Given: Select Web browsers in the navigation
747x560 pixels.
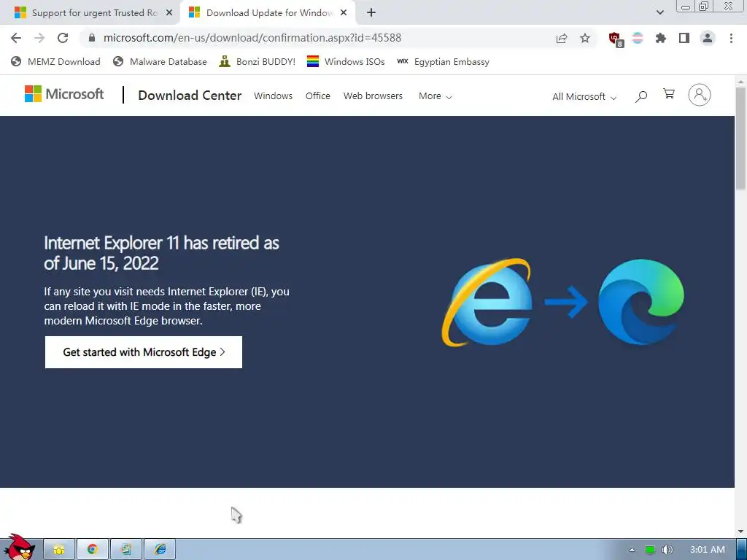Looking at the screenshot, I should [373, 96].
